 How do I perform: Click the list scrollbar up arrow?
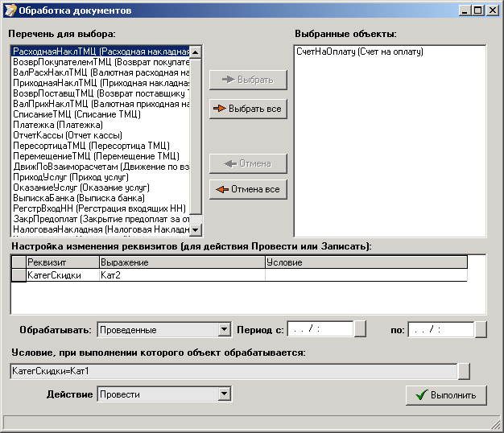195,52
